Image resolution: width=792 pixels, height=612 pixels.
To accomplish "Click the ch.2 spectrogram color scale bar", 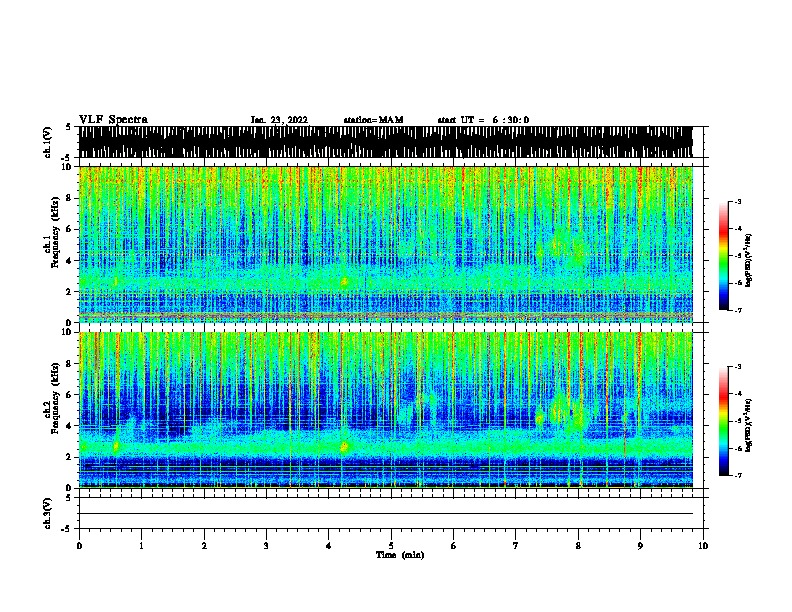I will pyautogui.click(x=724, y=421).
